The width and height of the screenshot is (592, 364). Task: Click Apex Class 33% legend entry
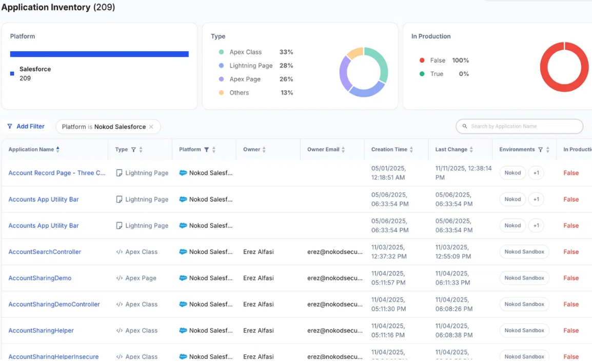tap(256, 52)
